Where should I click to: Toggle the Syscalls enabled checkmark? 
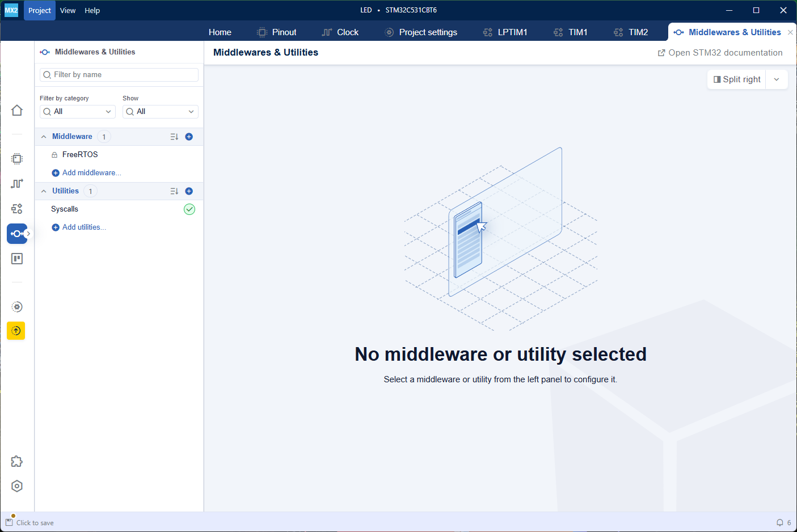[x=189, y=209]
